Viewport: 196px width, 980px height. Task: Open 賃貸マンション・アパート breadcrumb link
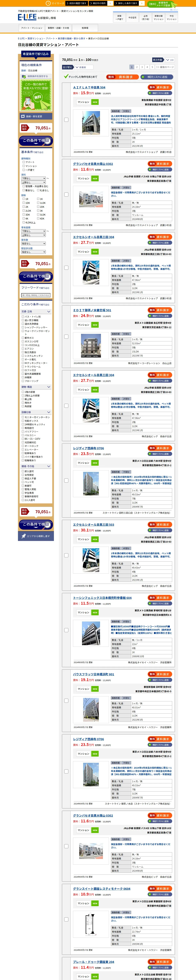[x=41, y=38]
